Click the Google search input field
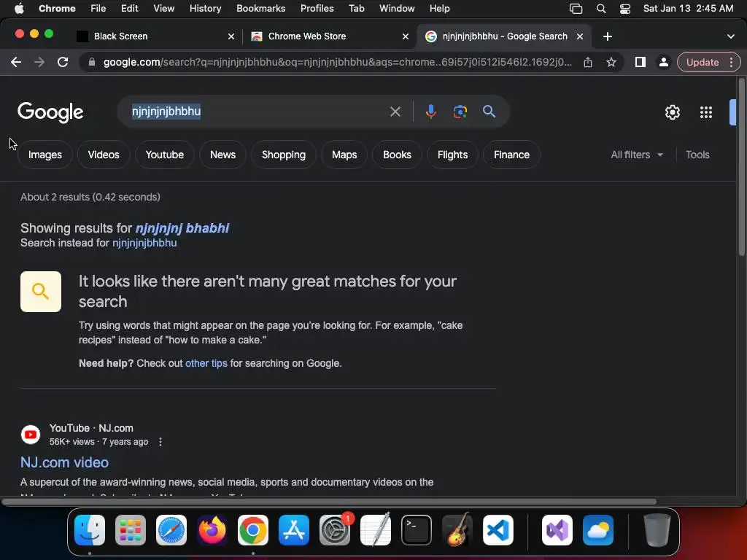Viewport: 747px width, 560px height. 258,112
